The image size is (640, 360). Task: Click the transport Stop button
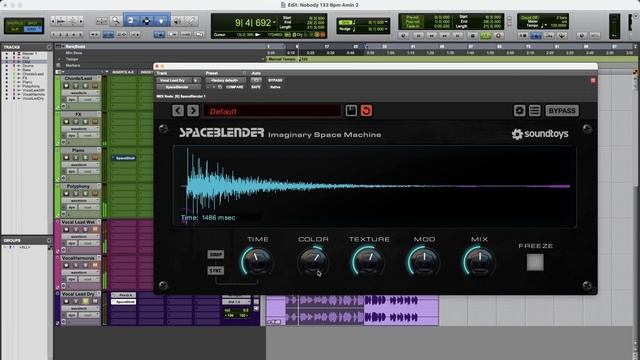pyautogui.click(x=472, y=36)
